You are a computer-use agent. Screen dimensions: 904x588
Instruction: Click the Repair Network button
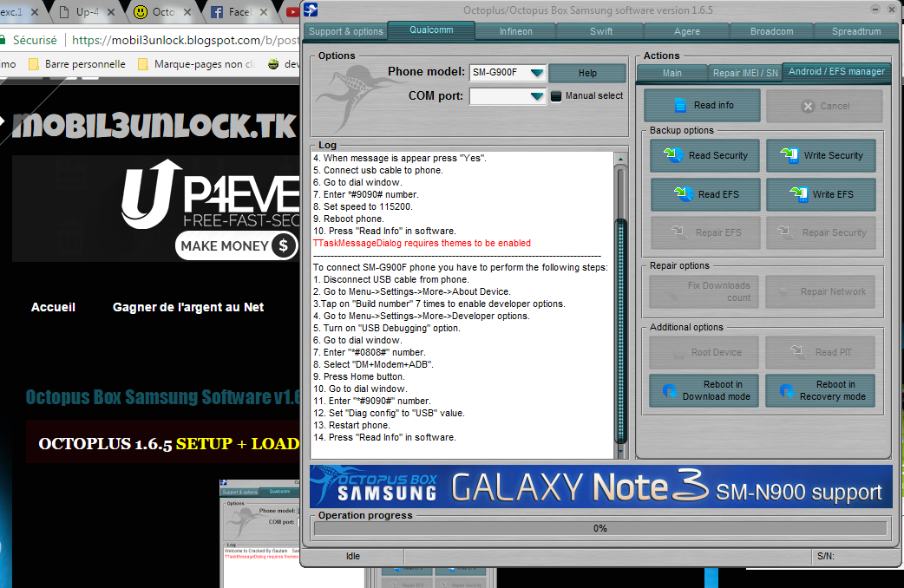tap(821, 291)
